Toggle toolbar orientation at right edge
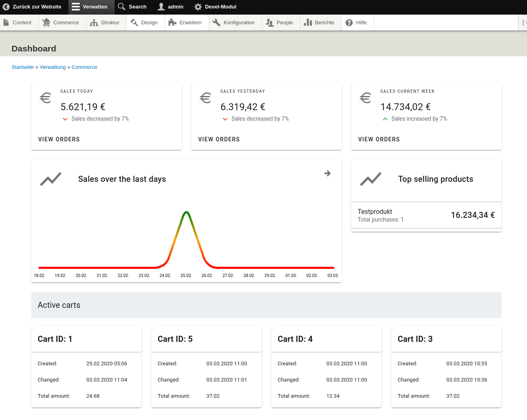This screenshot has height=420, width=527. [x=523, y=23]
